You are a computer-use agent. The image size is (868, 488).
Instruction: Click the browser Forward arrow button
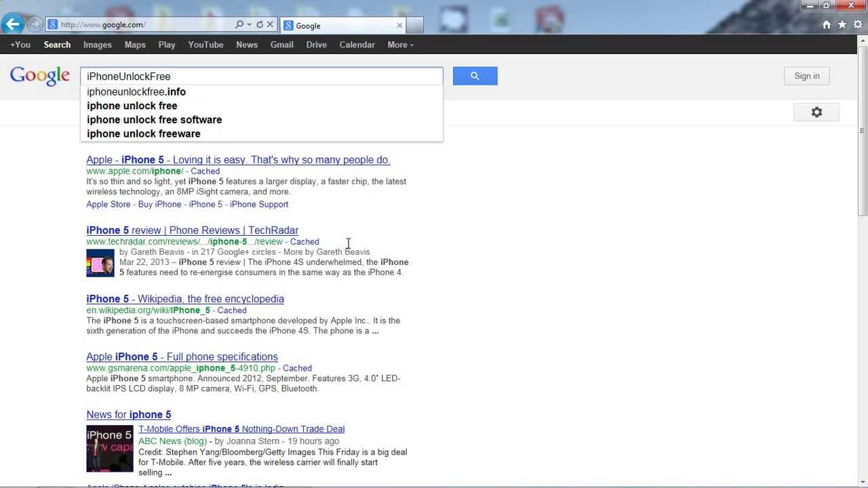point(35,25)
